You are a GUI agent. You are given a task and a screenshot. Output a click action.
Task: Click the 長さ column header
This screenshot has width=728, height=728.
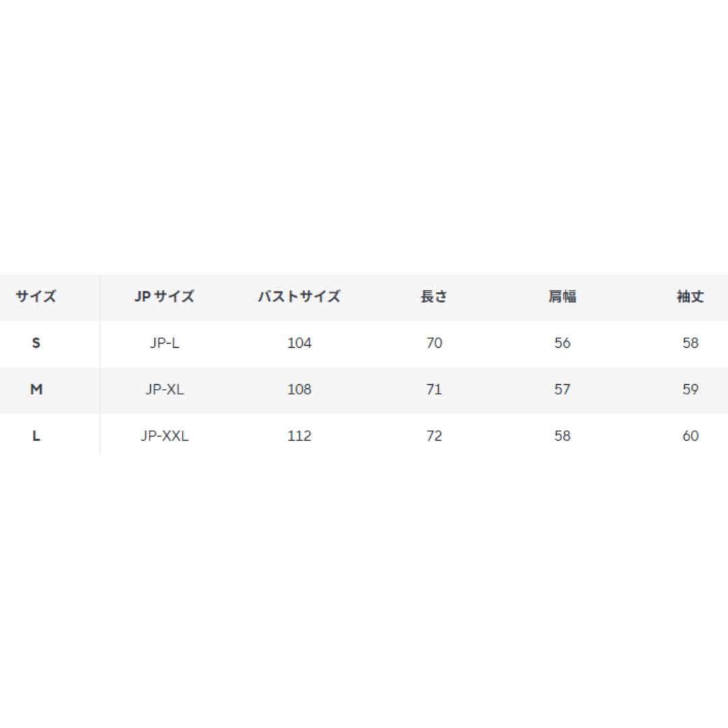pyautogui.click(x=433, y=296)
